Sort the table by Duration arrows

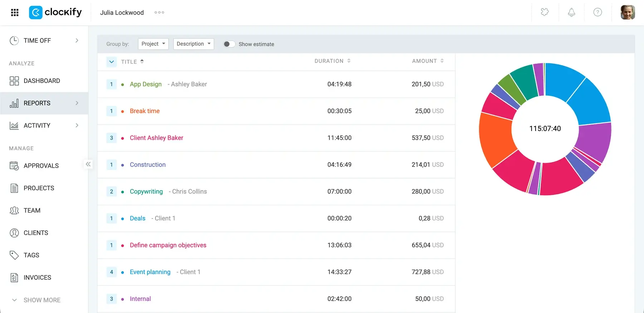[349, 61]
